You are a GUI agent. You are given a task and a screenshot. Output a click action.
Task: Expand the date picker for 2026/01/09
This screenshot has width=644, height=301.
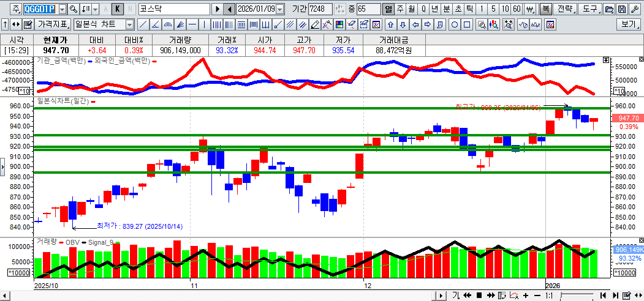click(x=280, y=9)
